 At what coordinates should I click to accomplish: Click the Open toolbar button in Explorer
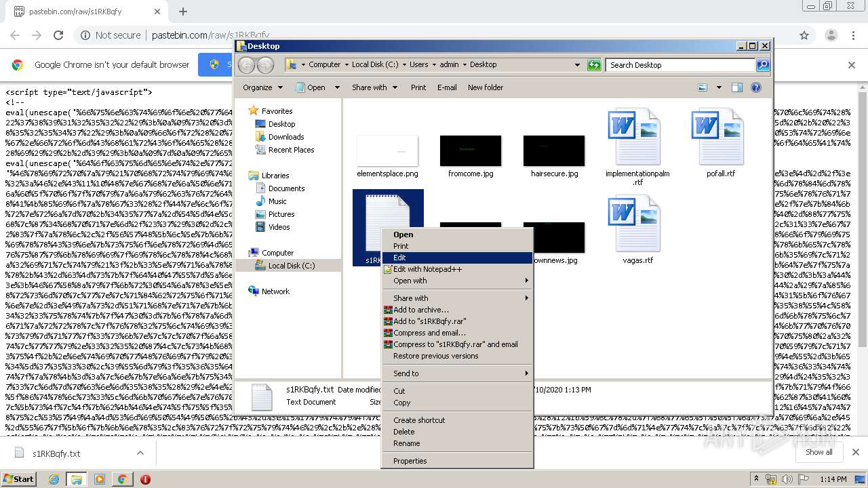311,87
